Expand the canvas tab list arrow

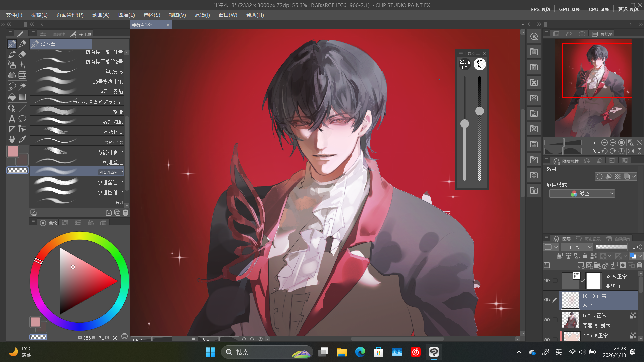coord(523,24)
